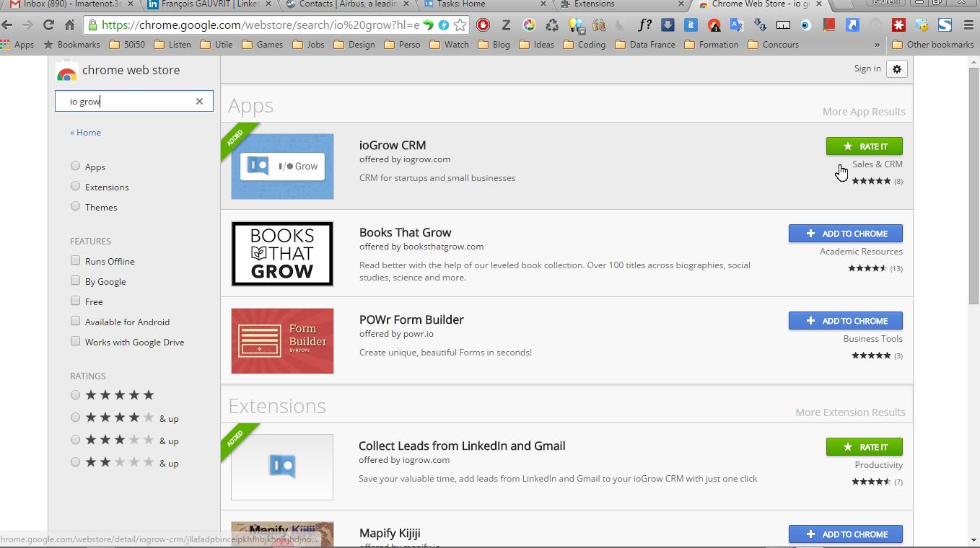Open the blue eye extension icon
The height and width of the screenshot is (548, 980).
click(806, 25)
